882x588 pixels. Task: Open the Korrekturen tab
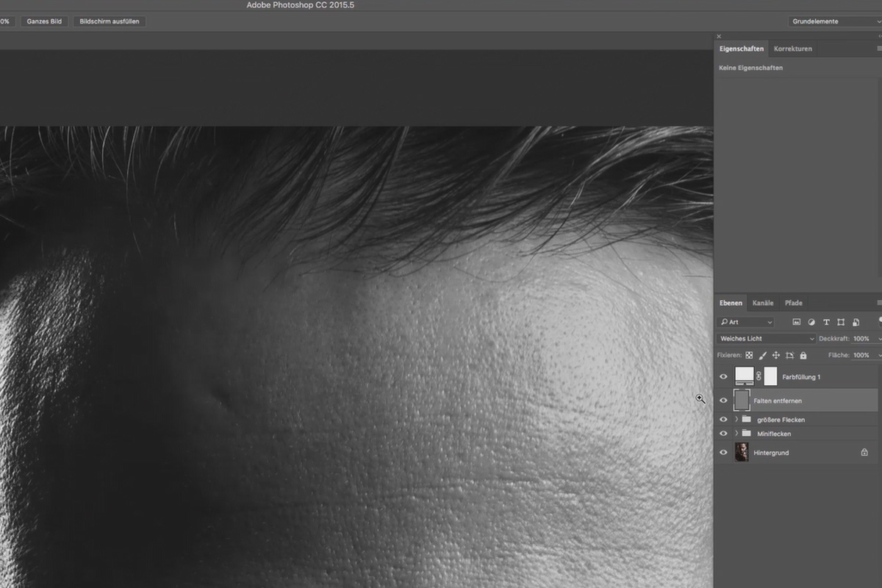tap(793, 49)
